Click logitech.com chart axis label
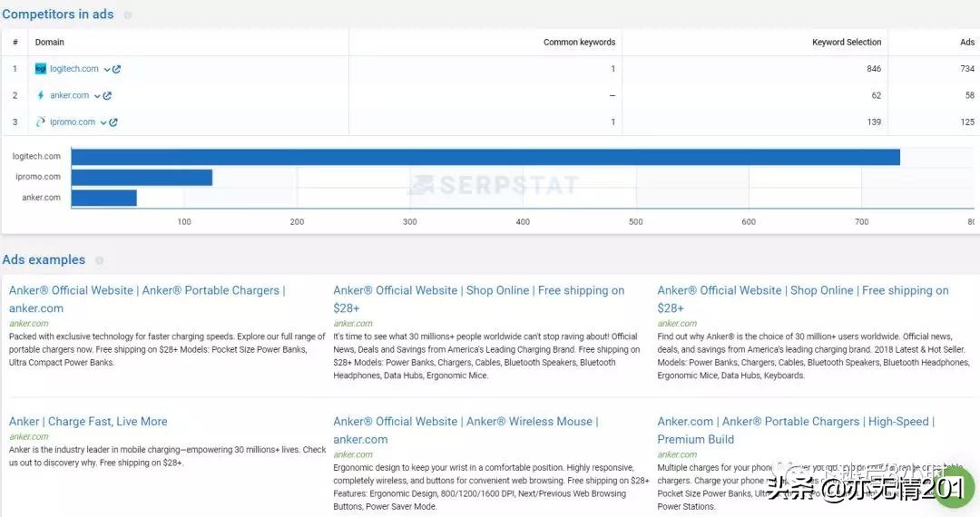The image size is (980, 517). coord(36,156)
